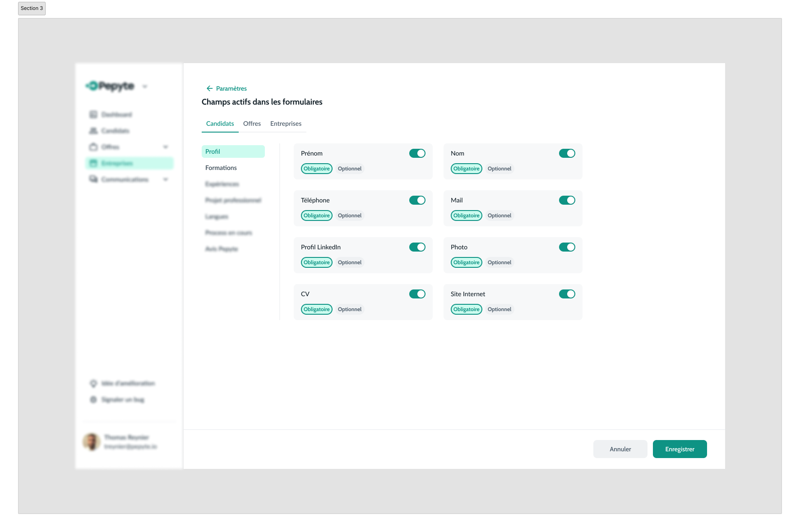
Task: Click the Pepyte logo in the sidebar
Action: coord(111,86)
